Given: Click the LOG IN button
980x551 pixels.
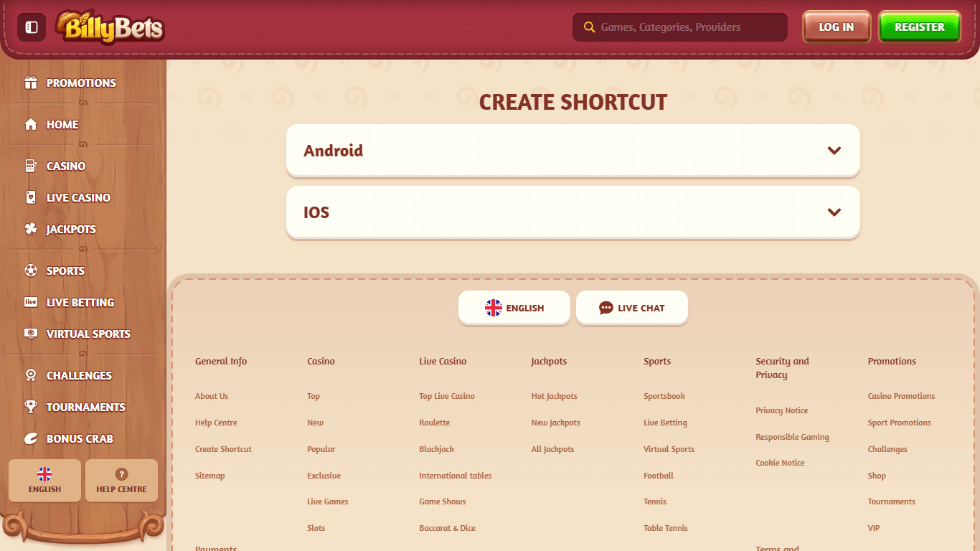Looking at the screenshot, I should point(837,27).
